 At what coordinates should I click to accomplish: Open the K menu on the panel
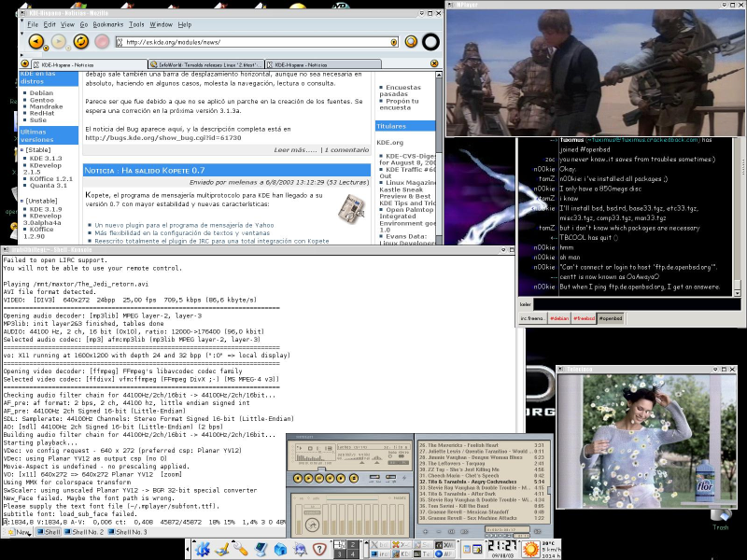click(203, 549)
